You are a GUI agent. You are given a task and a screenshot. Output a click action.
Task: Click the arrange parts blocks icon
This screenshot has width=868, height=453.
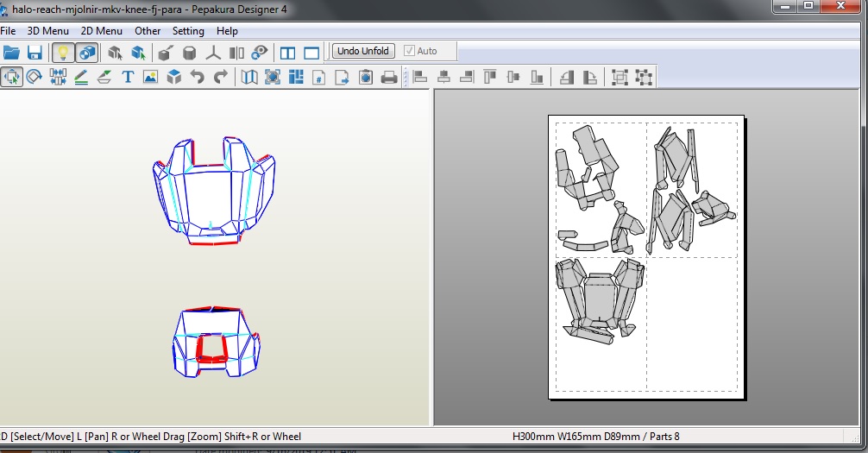(x=296, y=77)
